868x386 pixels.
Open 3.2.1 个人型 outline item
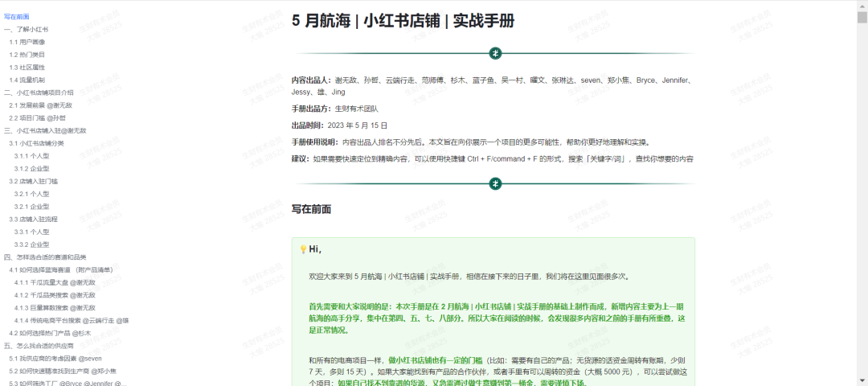tap(31, 194)
